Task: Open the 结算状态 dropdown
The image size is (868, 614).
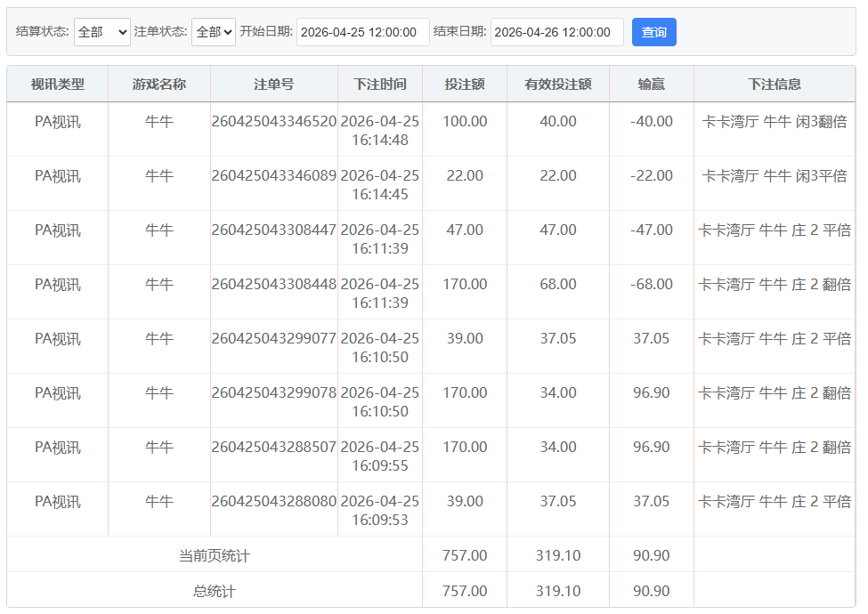Action: (x=101, y=32)
